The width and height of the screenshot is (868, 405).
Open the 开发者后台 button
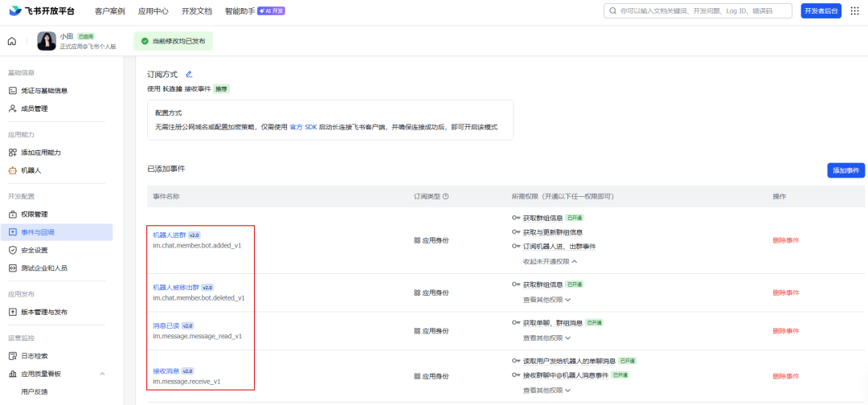coord(820,10)
